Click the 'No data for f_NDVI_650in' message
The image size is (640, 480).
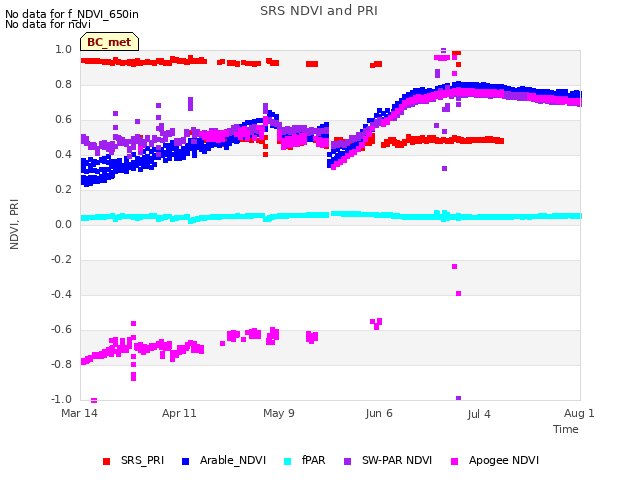tap(72, 14)
